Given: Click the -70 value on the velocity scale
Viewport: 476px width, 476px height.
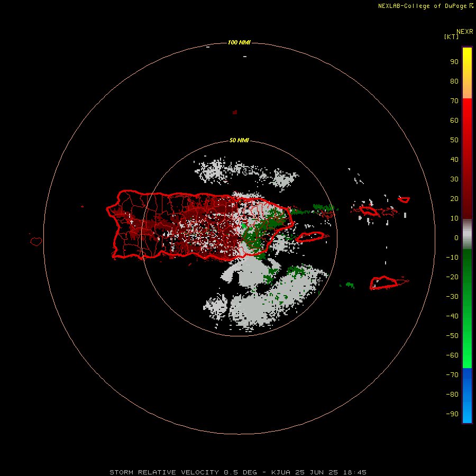Looking at the screenshot, I should click(452, 375).
